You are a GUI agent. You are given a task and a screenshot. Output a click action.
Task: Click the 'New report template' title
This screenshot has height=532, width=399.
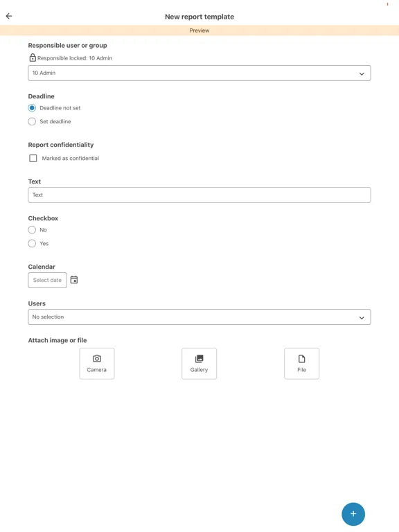[x=199, y=17]
